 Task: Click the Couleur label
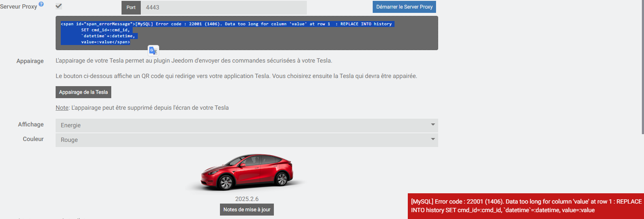pos(33,139)
